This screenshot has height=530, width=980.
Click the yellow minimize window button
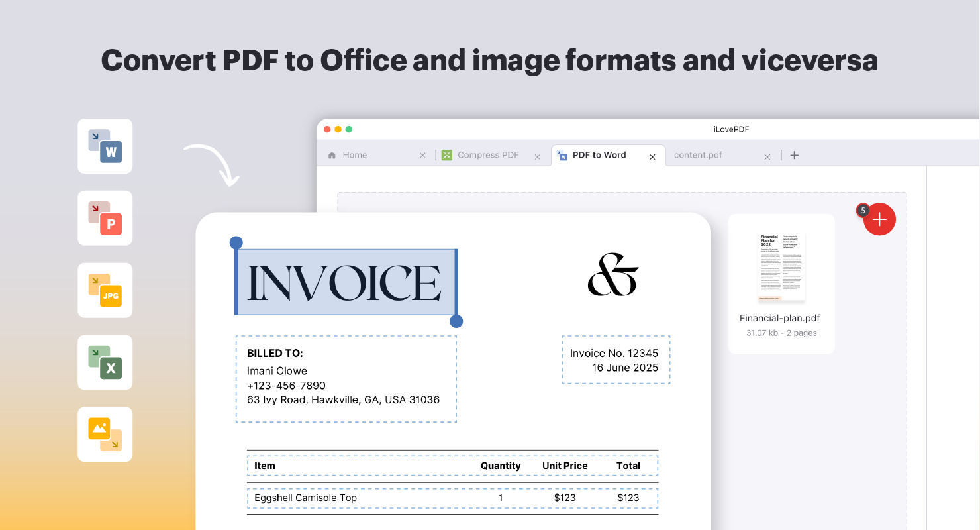[x=338, y=129]
